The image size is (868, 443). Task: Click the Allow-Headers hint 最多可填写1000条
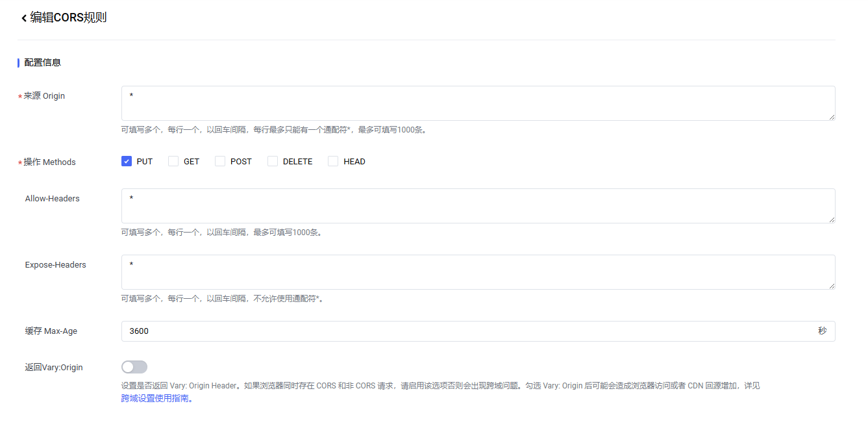(x=222, y=232)
